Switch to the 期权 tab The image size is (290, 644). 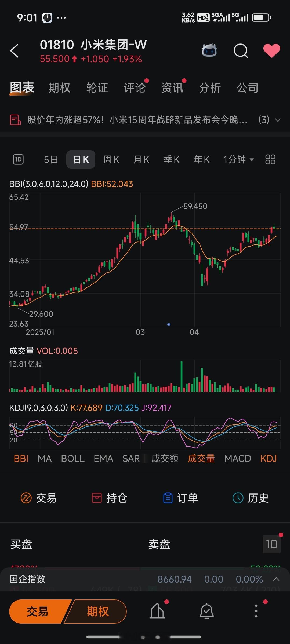(59, 88)
